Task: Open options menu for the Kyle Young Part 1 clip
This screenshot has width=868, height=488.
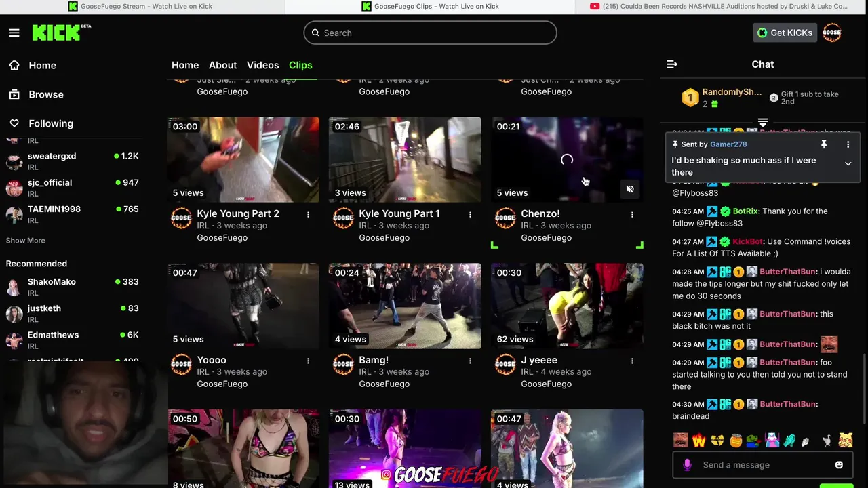Action: [470, 214]
